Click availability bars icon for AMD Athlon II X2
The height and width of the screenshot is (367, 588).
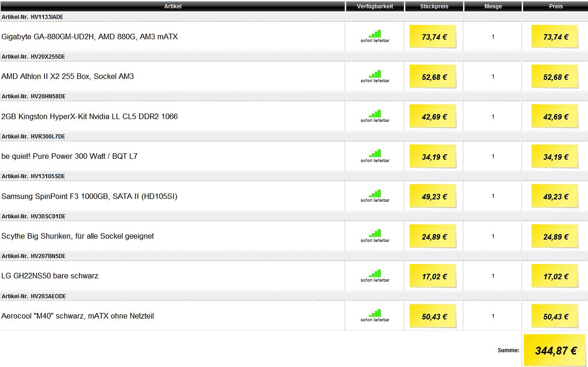pyautogui.click(x=375, y=74)
